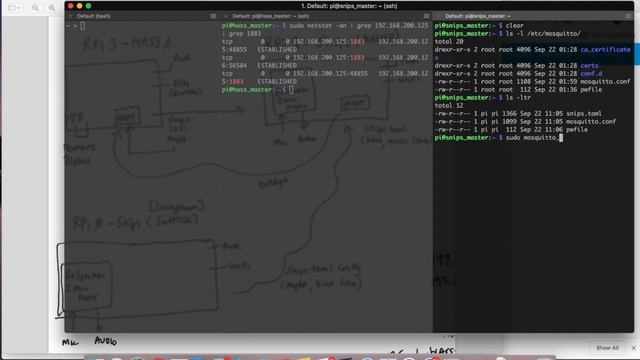
Task: Click the 'sudo mosquitto_' command being typed
Action: (532, 138)
